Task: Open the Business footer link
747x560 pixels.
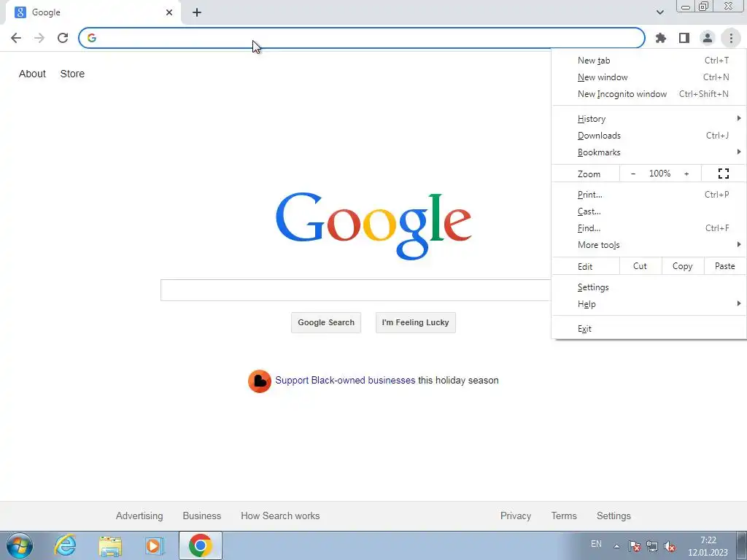Action: click(x=202, y=516)
